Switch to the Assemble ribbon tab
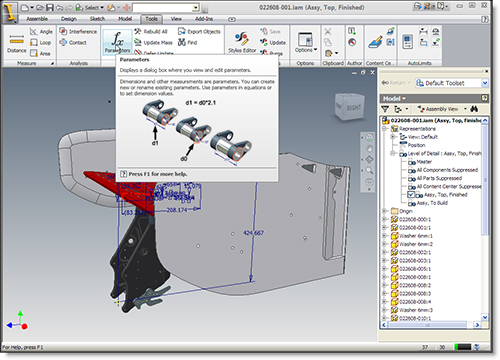Screen dimensions: 500x360 pyautogui.click(x=37, y=19)
